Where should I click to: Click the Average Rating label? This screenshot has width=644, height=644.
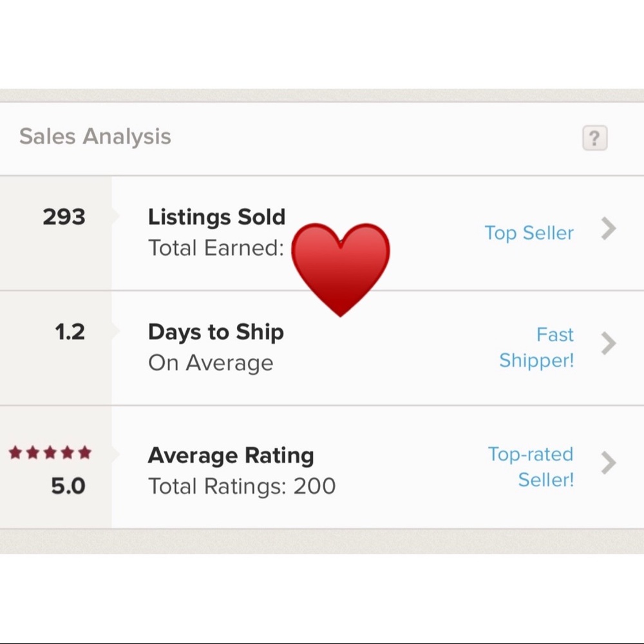[x=231, y=455]
